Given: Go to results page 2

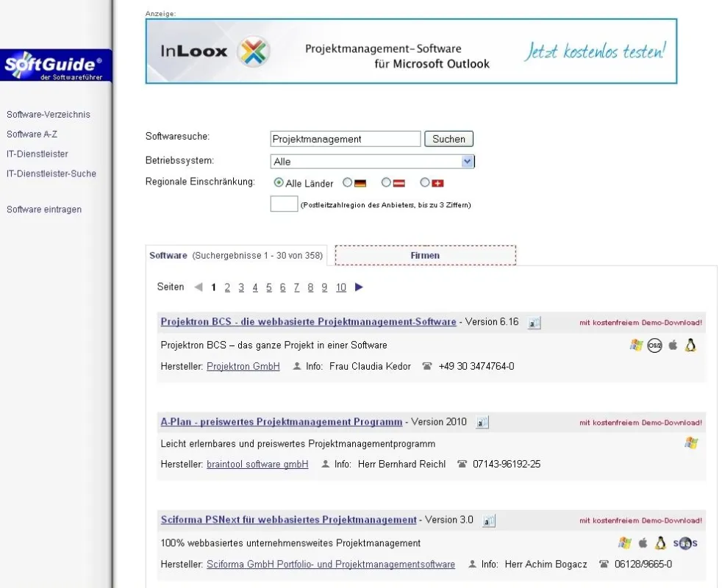Looking at the screenshot, I should coord(227,288).
